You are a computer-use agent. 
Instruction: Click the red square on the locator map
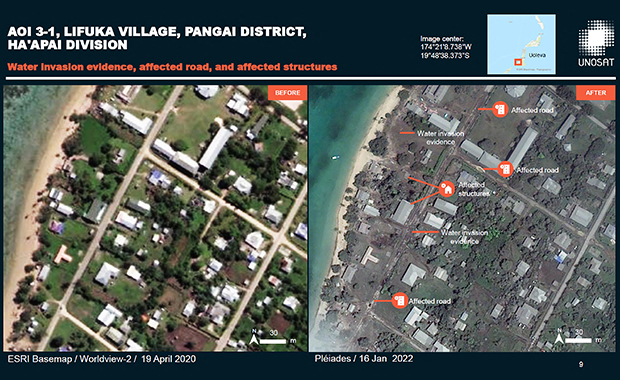pos(518,62)
